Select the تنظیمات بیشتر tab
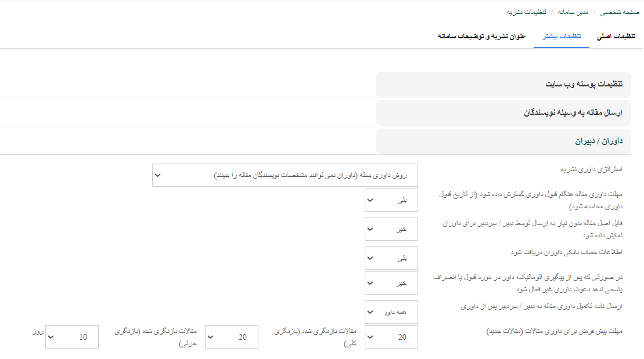Image resolution: width=644 pixels, height=359 pixels. coord(562,36)
